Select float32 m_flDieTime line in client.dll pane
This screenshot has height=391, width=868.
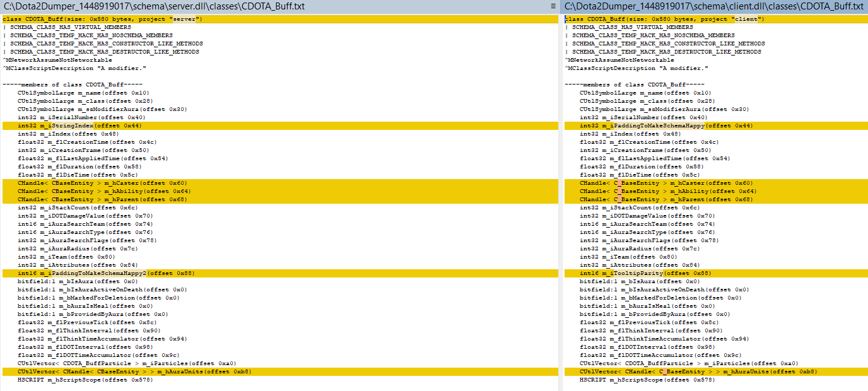point(640,175)
